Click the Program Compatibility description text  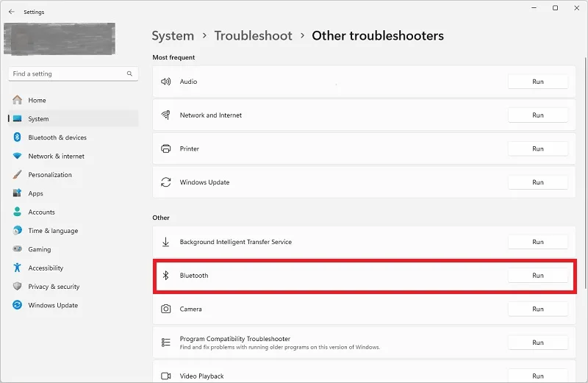click(x=280, y=348)
